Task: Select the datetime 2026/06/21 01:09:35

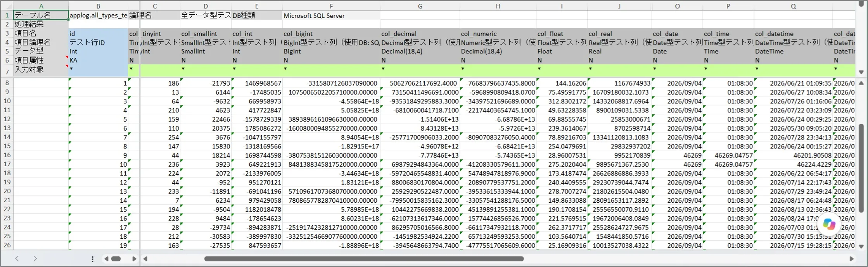Action: click(794, 83)
